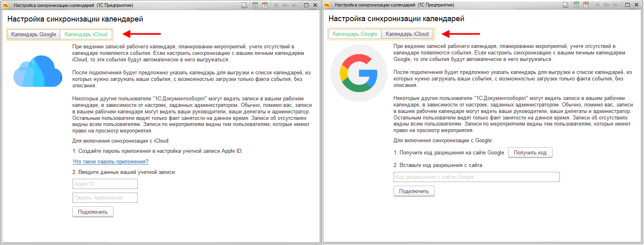Image resolution: width=644 pixels, height=245 pixels.
Task: Click the left window heading 'Настройка синхронизации календарей'
Action: [75, 19]
